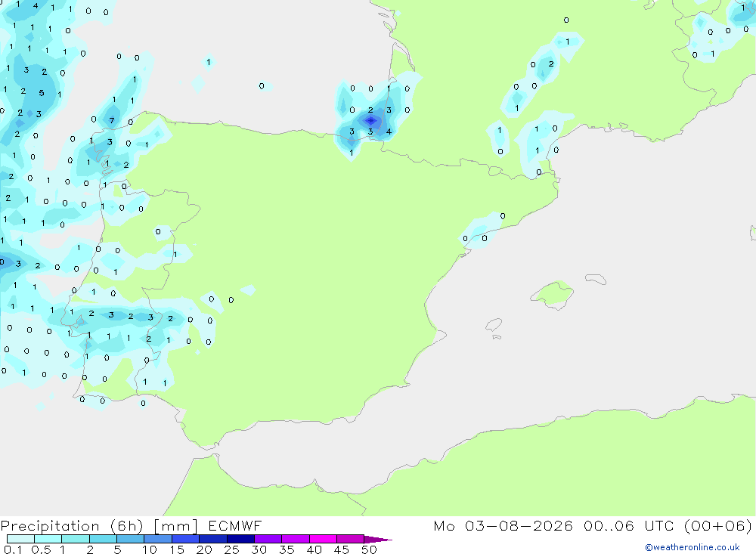The width and height of the screenshot is (756, 554).
Task: Open the weatheronline.co.uk copyright link
Action: point(692,547)
